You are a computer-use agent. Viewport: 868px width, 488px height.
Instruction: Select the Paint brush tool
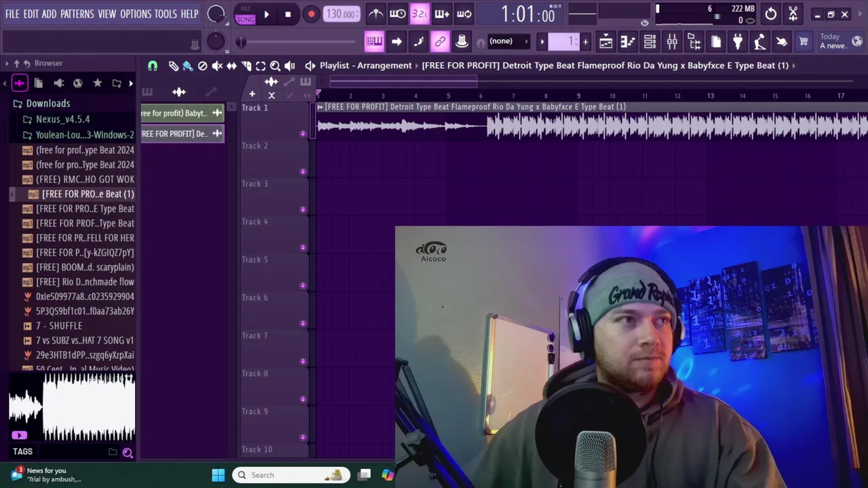188,66
